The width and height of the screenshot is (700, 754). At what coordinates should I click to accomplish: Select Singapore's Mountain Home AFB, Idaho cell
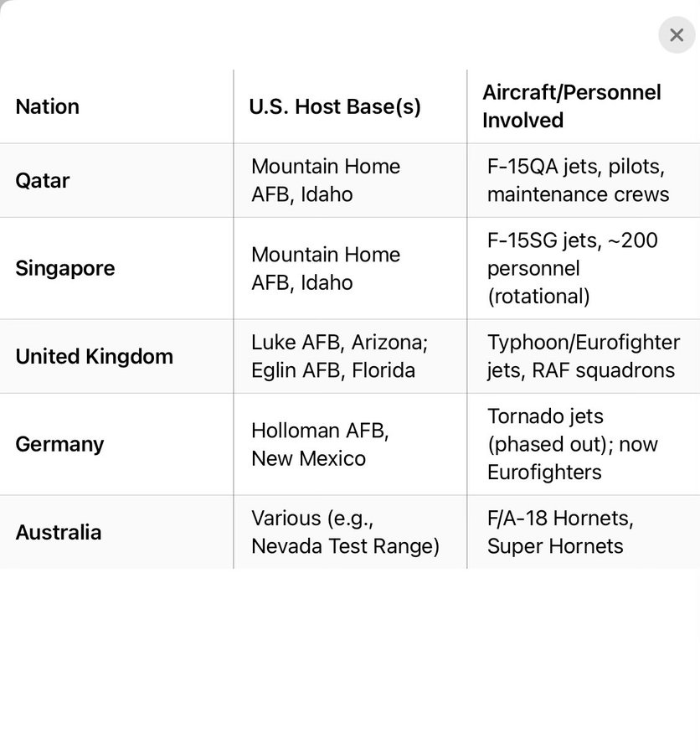[x=326, y=268]
